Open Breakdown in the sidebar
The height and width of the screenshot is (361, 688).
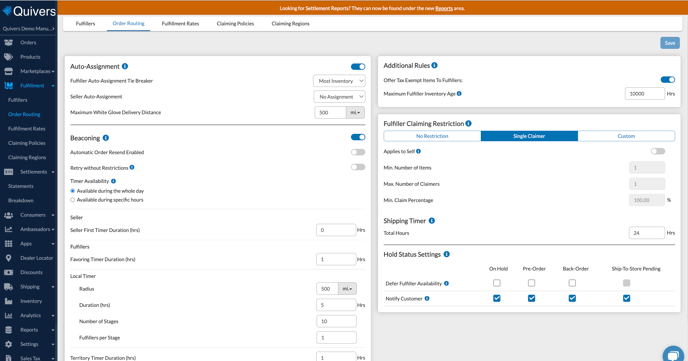click(x=21, y=200)
